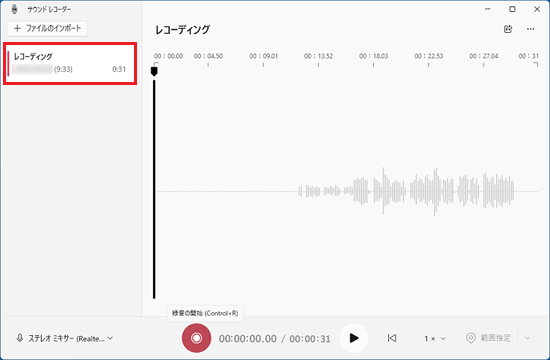Start recording with the red record button

[196, 338]
